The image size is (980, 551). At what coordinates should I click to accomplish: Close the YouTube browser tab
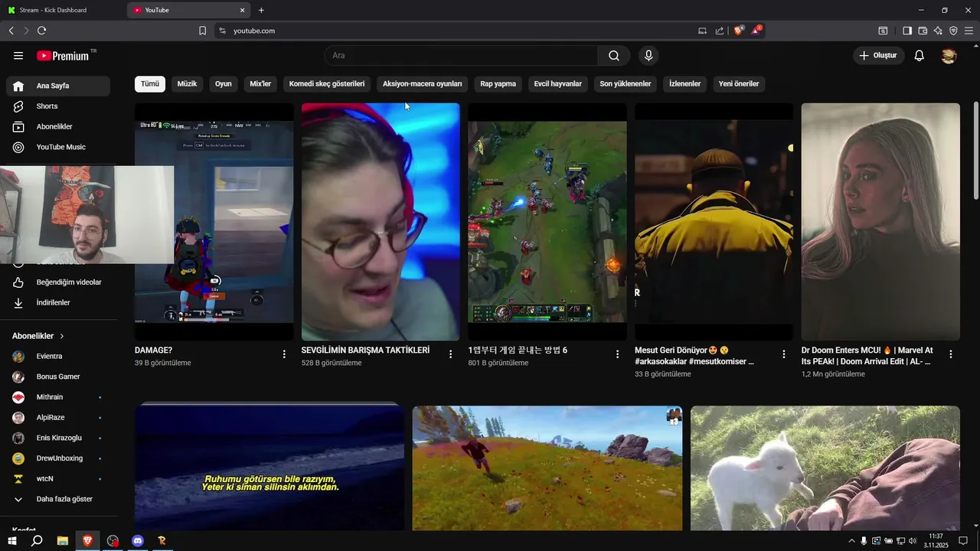pos(243,10)
